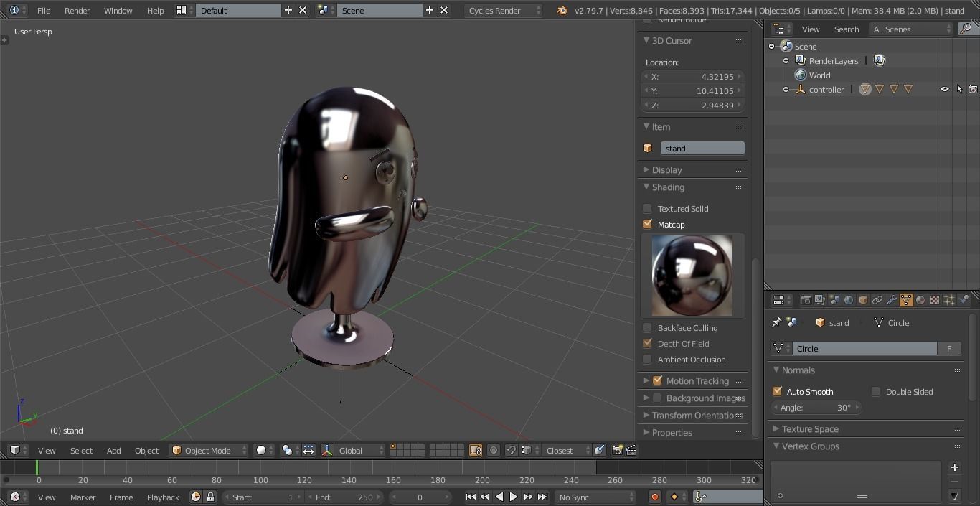The image size is (980, 506).
Task: Click the outliner Search menu
Action: click(x=847, y=29)
